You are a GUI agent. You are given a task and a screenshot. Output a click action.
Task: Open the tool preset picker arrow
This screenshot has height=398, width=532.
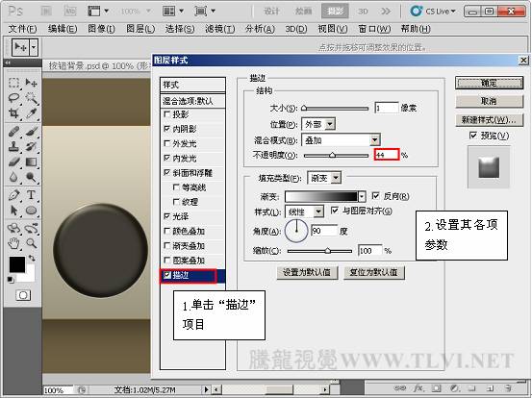coord(34,47)
